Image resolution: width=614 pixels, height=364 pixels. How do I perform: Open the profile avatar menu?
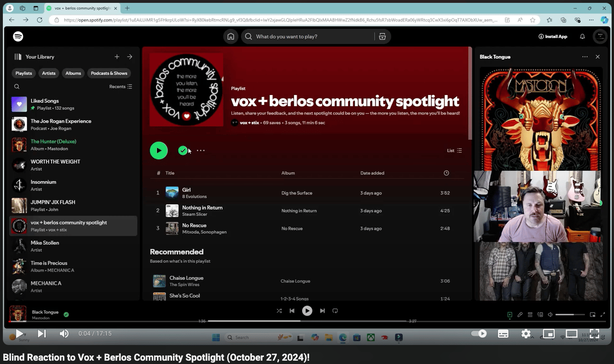click(600, 37)
